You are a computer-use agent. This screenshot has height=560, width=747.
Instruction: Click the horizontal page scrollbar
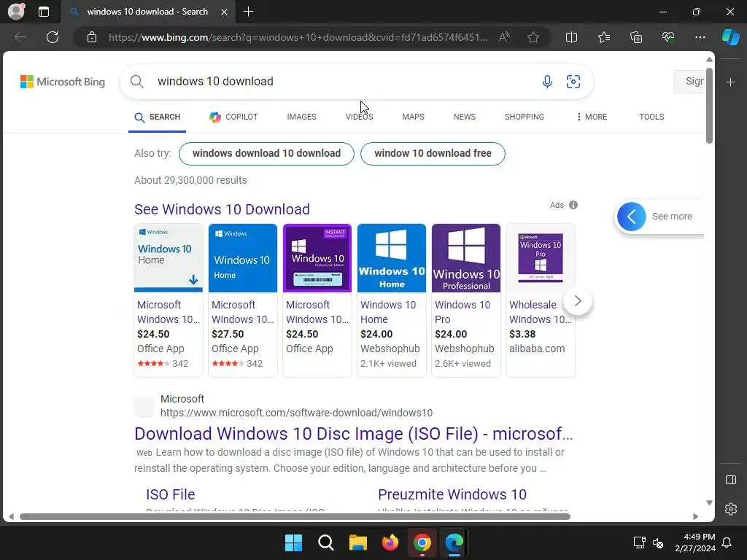(295, 517)
